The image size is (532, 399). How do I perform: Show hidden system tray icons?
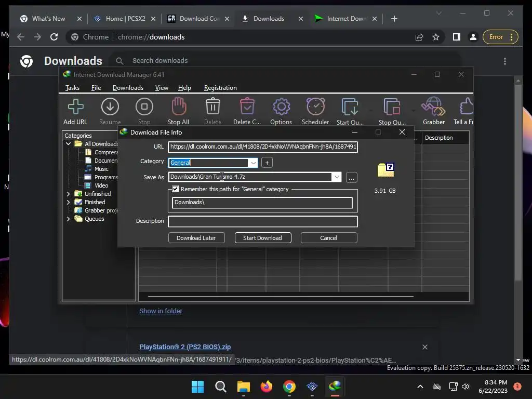(420, 387)
